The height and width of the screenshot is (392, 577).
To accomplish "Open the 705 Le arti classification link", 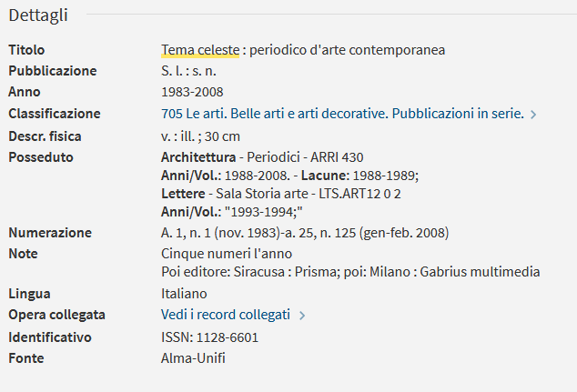I will pos(342,114).
